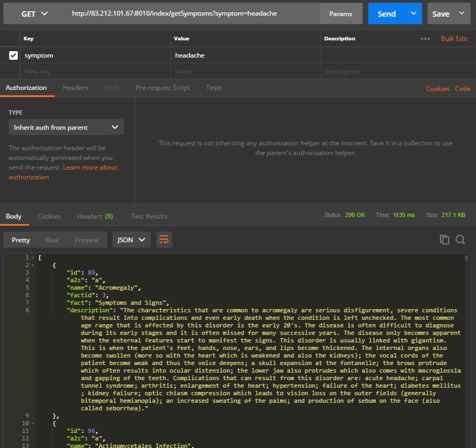Select the response Cookies tab
This screenshot has width=476, height=448.
pos(49,216)
